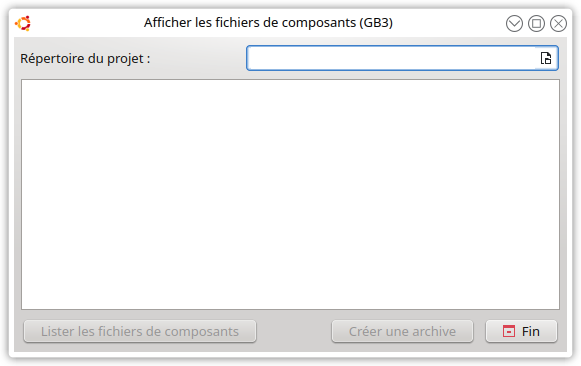581x366 pixels.
Task: Click the Fin button to exit
Action: (x=521, y=331)
